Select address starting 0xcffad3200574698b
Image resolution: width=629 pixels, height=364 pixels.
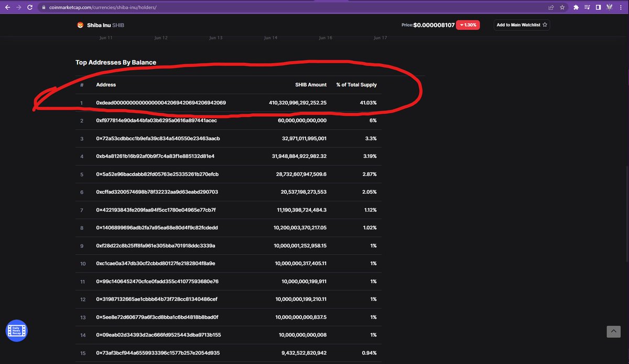(x=157, y=192)
